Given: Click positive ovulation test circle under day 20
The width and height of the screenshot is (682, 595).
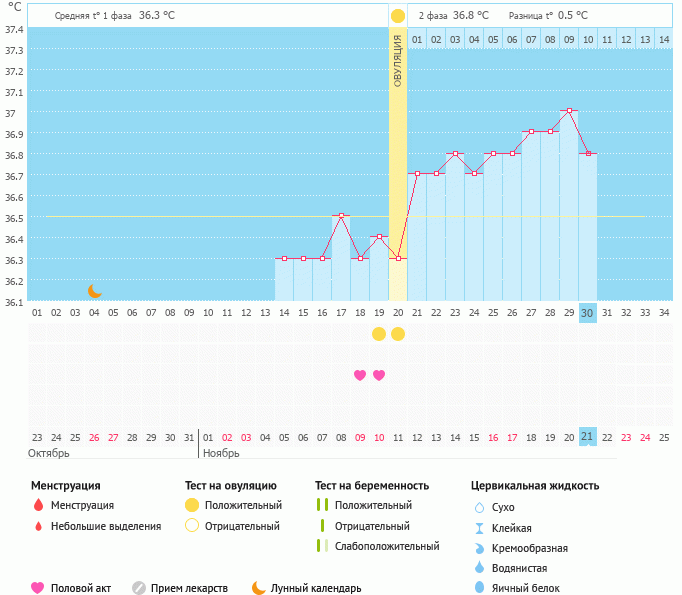Looking at the screenshot, I should [398, 333].
